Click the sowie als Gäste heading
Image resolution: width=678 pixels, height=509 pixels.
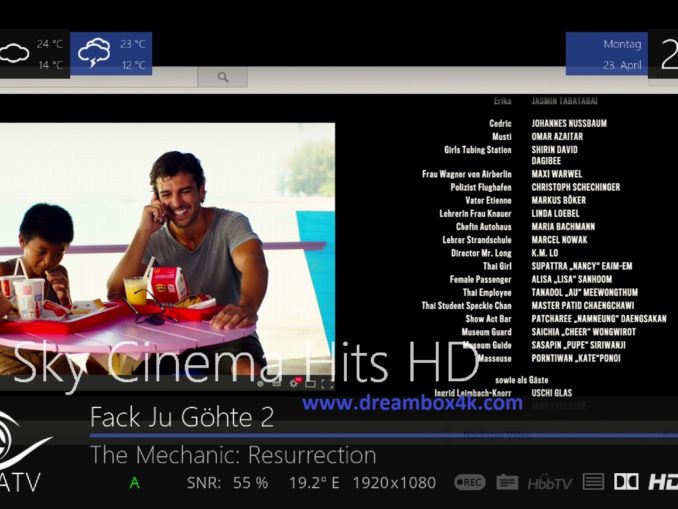click(522, 380)
